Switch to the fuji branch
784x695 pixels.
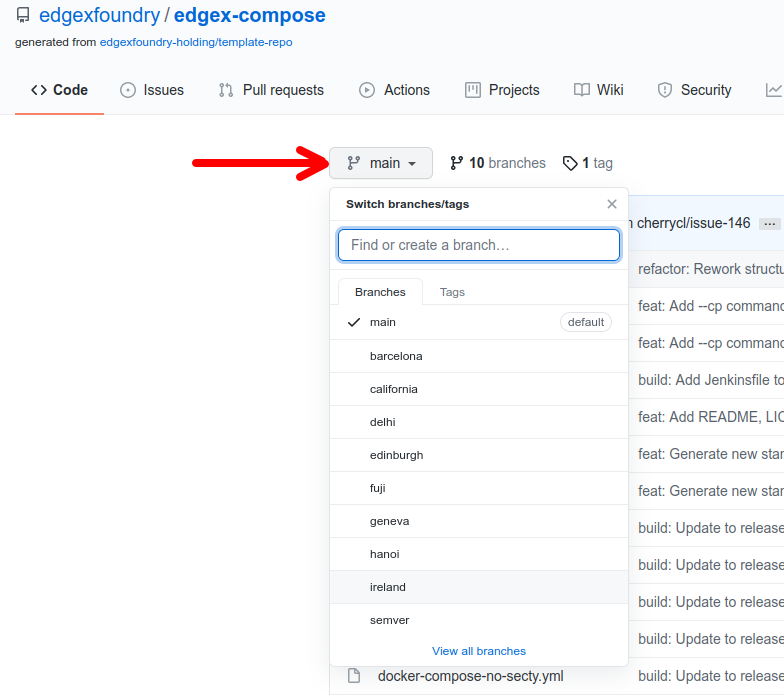(479, 488)
